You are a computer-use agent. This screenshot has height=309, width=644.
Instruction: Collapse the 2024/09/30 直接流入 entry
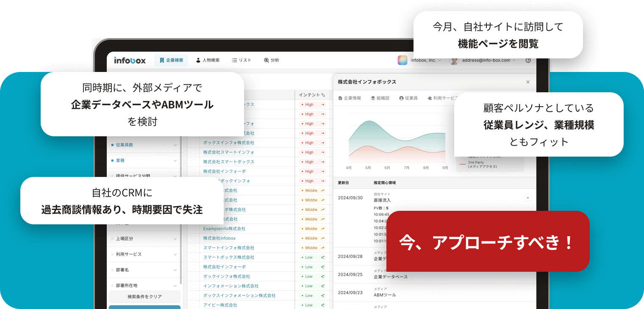[527, 198]
